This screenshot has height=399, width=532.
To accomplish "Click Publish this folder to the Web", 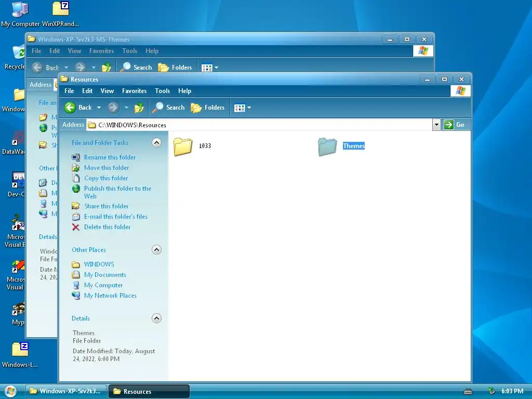I will click(x=117, y=192).
